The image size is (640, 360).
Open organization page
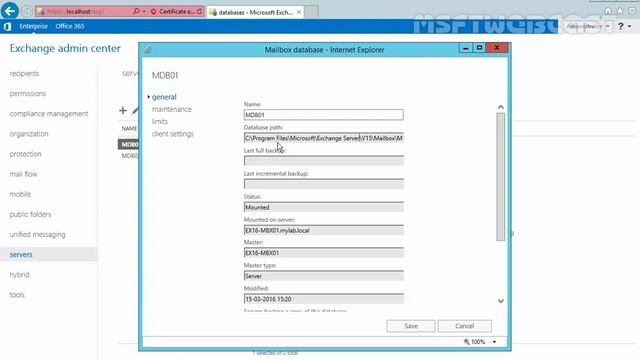point(29,134)
